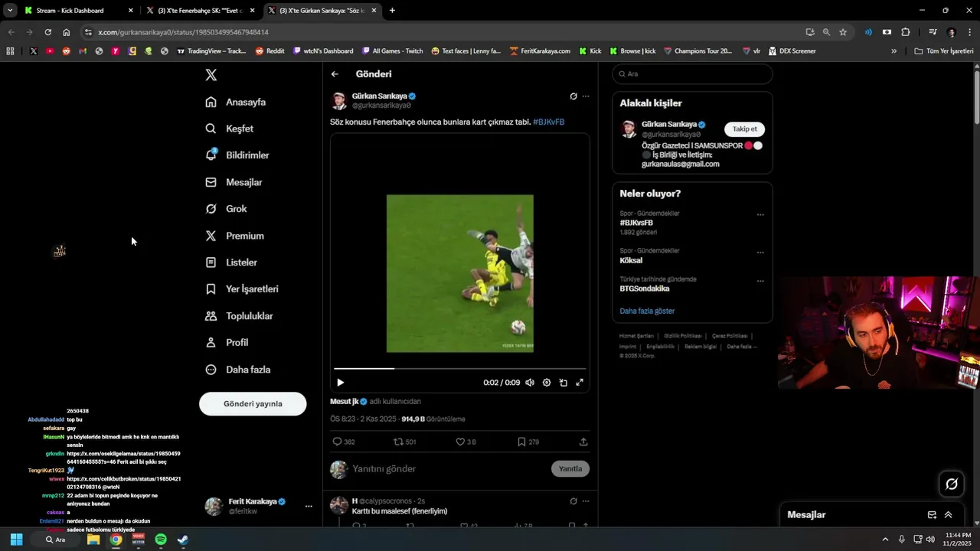Open Spotify from the Windows taskbar
The height and width of the screenshot is (551, 980).
point(161,540)
